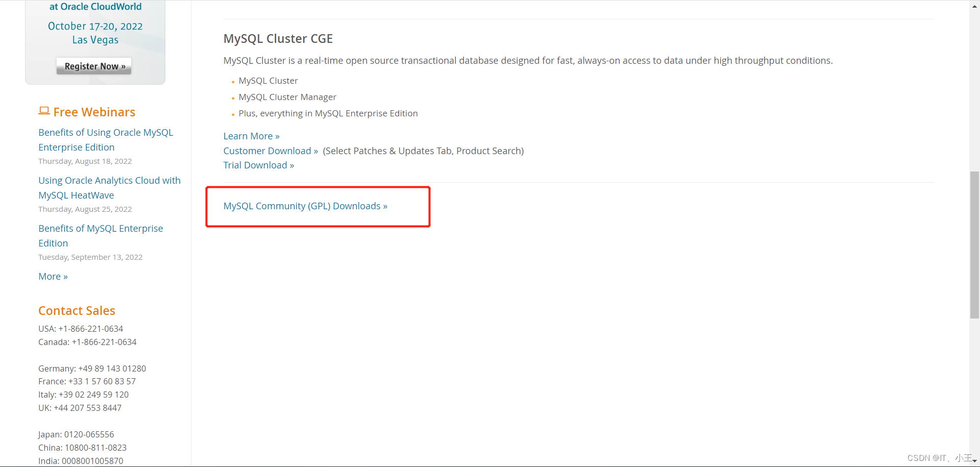Click the date Thursday, August 18, 2022

click(85, 161)
